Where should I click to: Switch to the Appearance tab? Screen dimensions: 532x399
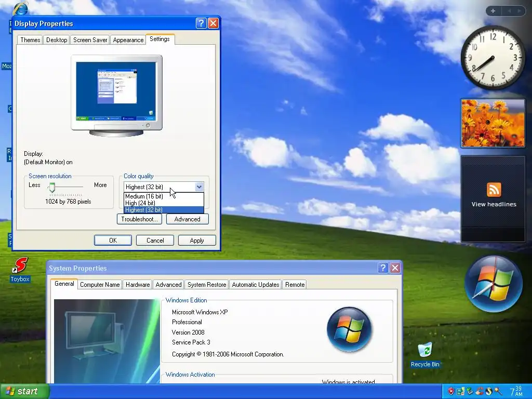tap(128, 39)
